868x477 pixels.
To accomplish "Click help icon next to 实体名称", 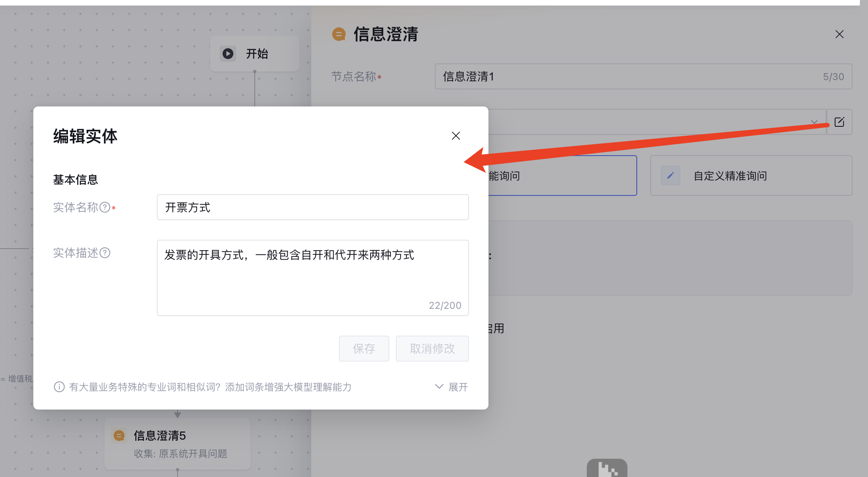I will 105,207.
